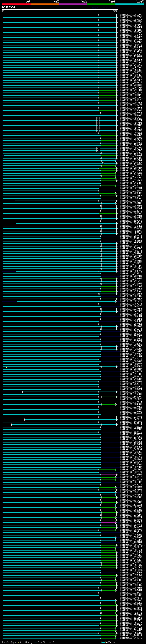146x644 pixels.
Task: Open the entry UniRef100_Q24X19
Action: (131, 593)
